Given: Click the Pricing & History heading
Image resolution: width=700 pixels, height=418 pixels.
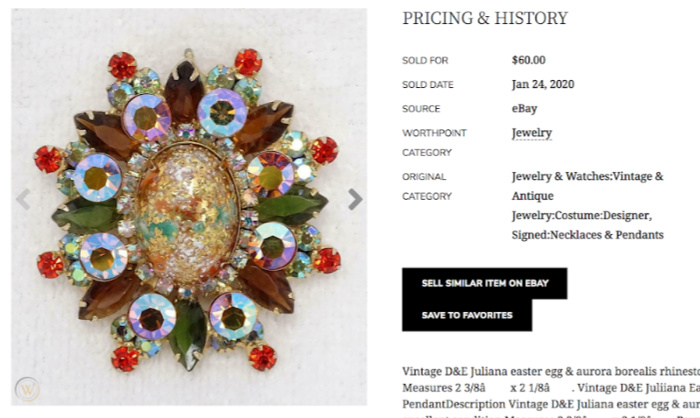Looking at the screenshot, I should 485,19.
